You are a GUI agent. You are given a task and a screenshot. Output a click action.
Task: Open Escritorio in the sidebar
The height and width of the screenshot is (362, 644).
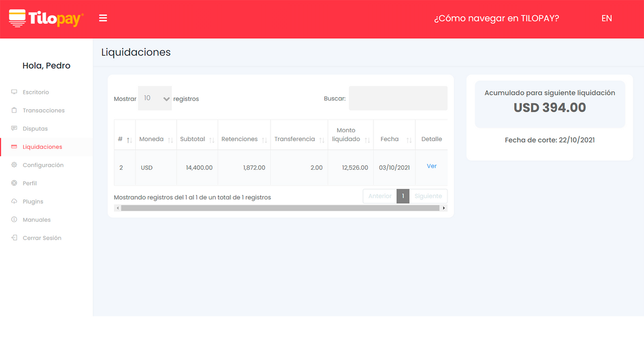pyautogui.click(x=36, y=92)
